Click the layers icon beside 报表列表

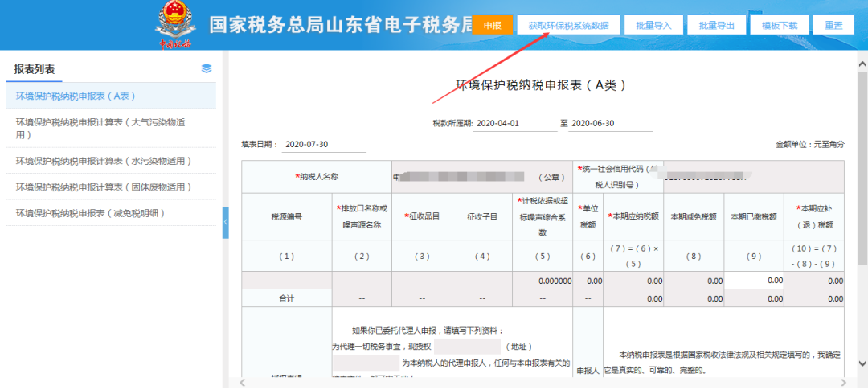pos(207,68)
